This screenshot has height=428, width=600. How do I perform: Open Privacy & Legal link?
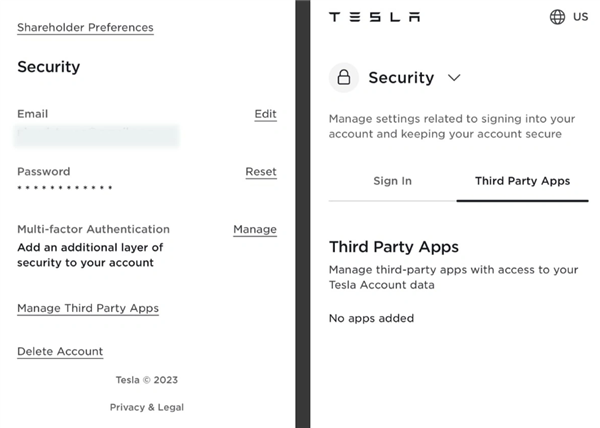point(147,407)
